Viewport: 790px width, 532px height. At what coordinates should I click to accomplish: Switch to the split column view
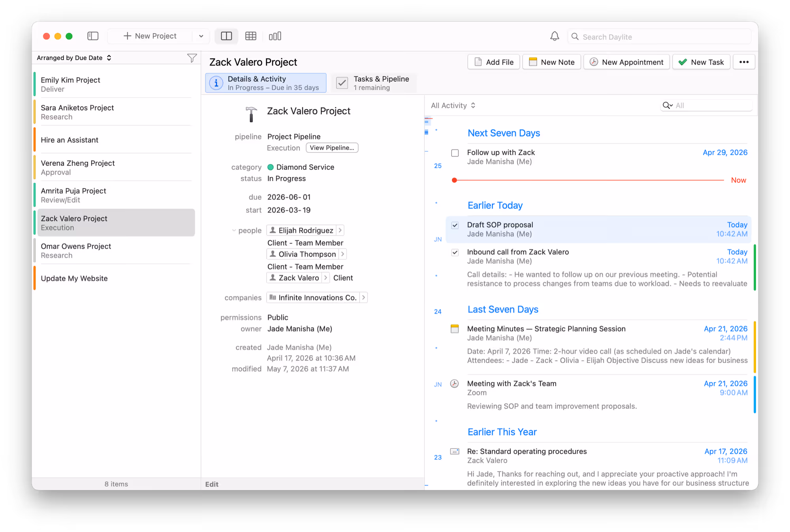226,36
